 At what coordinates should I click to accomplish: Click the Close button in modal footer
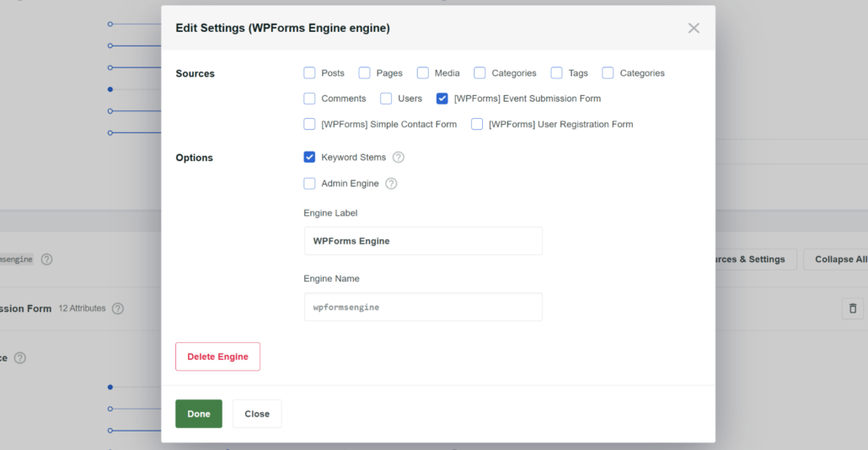(x=257, y=414)
